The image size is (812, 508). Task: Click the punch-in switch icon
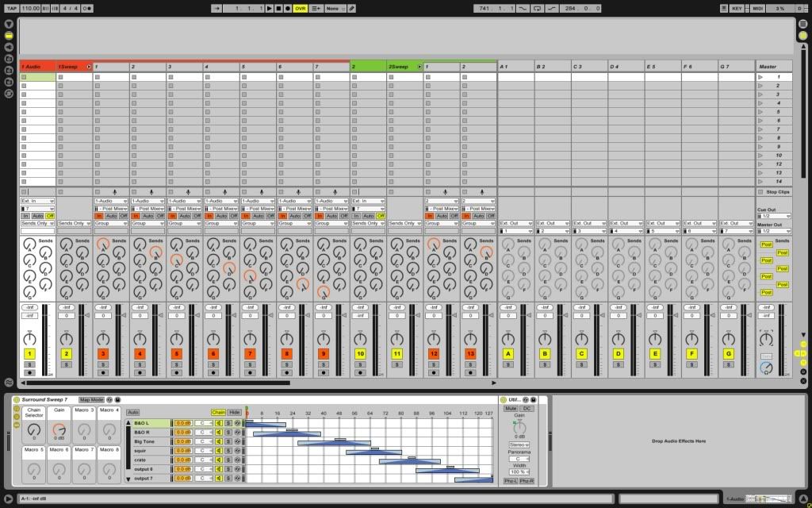523,8
